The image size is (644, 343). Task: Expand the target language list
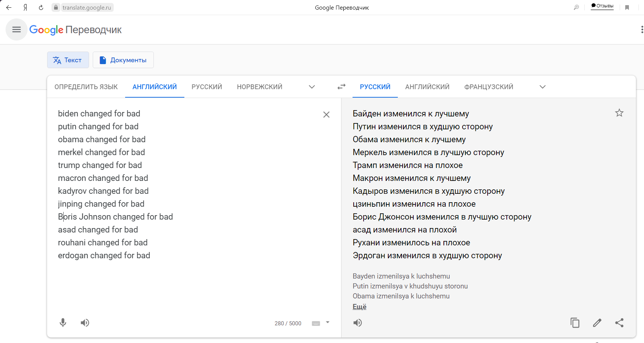pyautogui.click(x=542, y=87)
